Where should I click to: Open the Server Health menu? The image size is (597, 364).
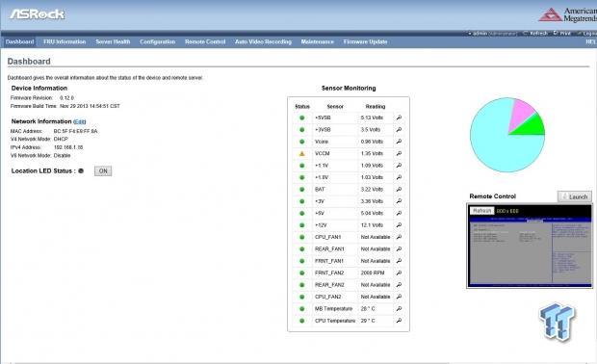tap(113, 41)
